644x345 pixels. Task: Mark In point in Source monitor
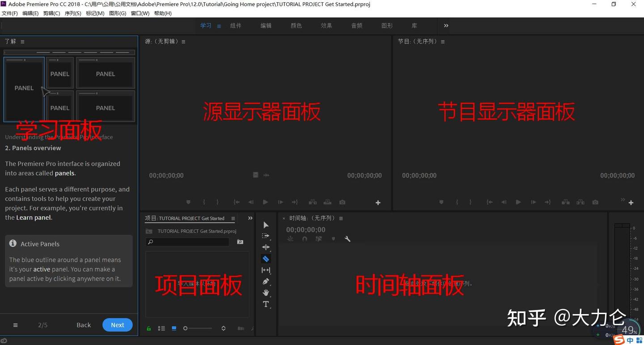click(204, 202)
